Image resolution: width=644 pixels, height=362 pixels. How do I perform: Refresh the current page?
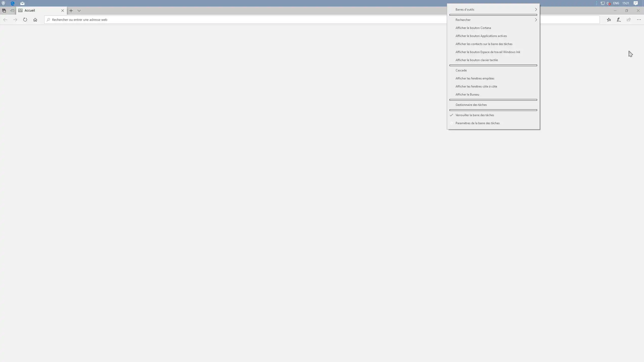(25, 20)
